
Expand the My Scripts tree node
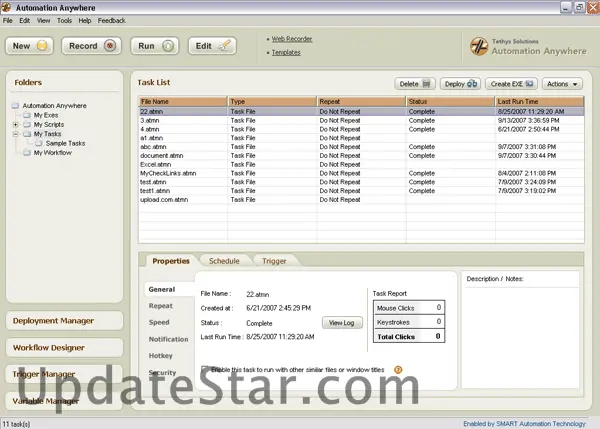pos(15,124)
